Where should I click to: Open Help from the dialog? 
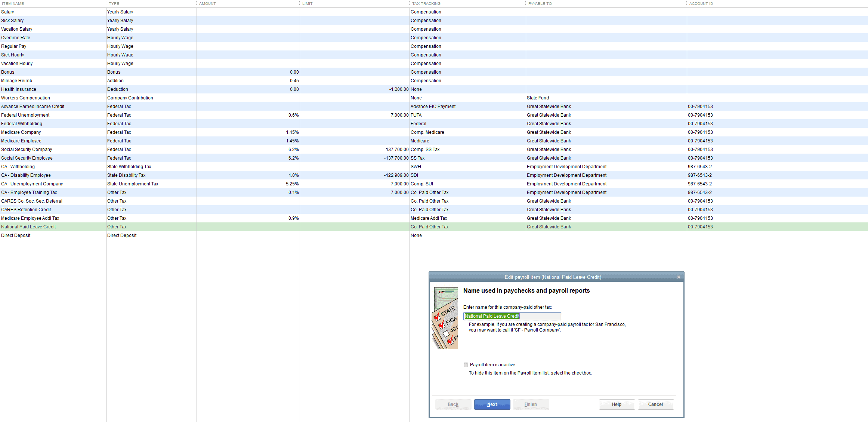[617, 404]
